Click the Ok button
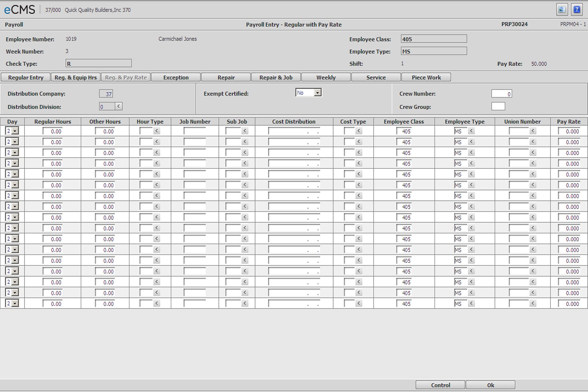The width and height of the screenshot is (588, 392). coord(490,385)
